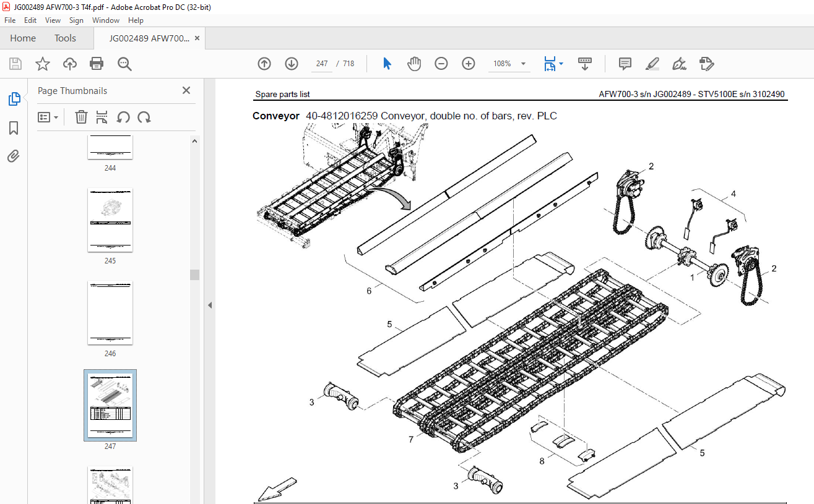Image resolution: width=814 pixels, height=504 pixels.
Task: Go to the next page arrow
Action: (x=292, y=64)
